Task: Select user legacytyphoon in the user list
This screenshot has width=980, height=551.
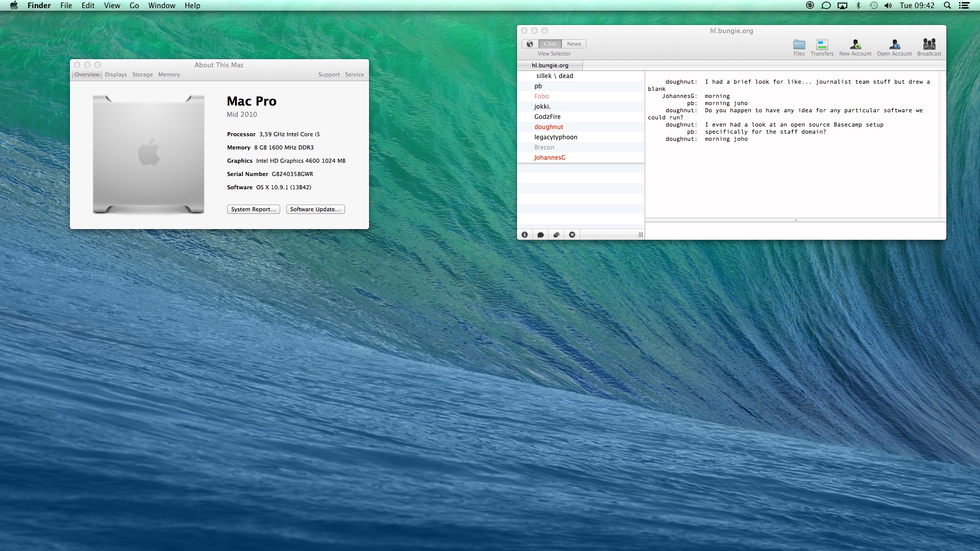Action: 581,137
